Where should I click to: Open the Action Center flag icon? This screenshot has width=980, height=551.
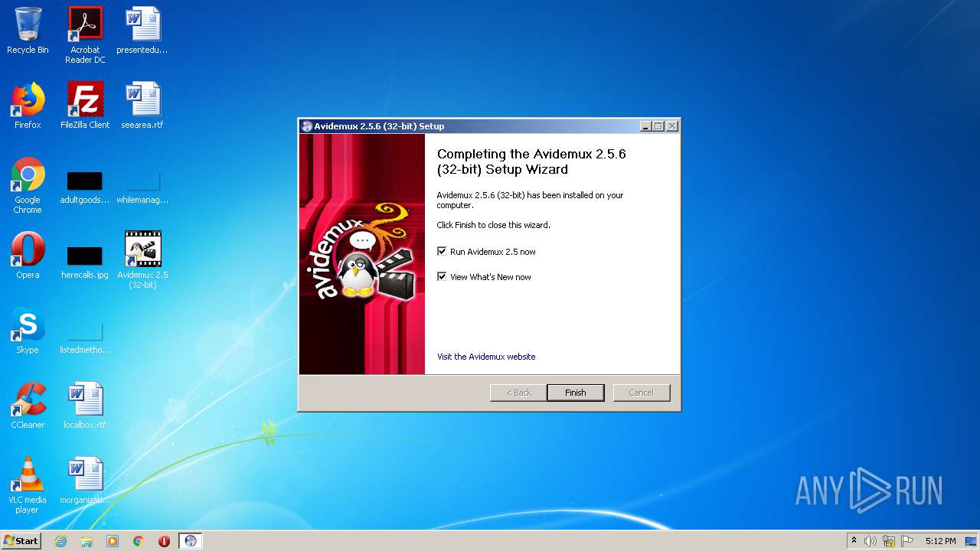[906, 541]
